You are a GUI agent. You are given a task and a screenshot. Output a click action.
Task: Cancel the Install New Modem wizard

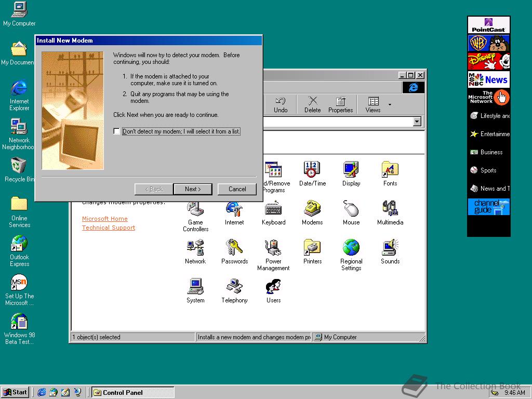tap(237, 189)
